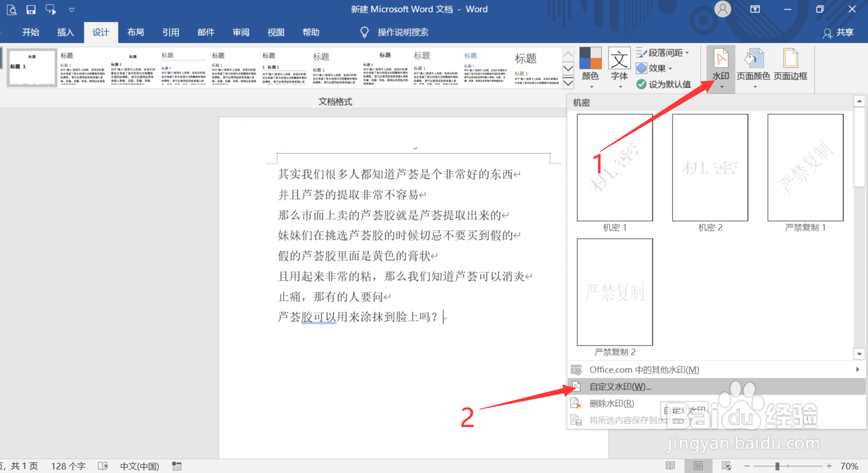This screenshot has width=868, height=473.
Task: Activate 页面视图 mode button
Action: tap(698, 465)
